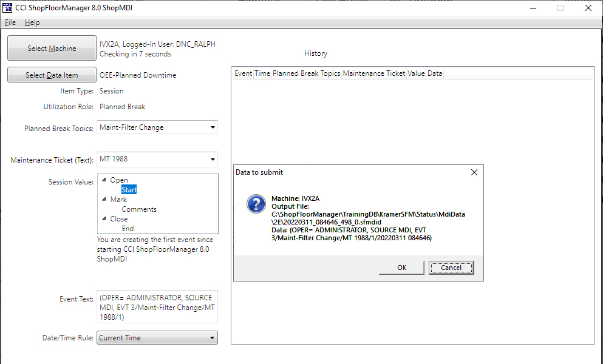Click the Data column header in History
Image resolution: width=603 pixels, height=364 pixels.
(x=435, y=73)
